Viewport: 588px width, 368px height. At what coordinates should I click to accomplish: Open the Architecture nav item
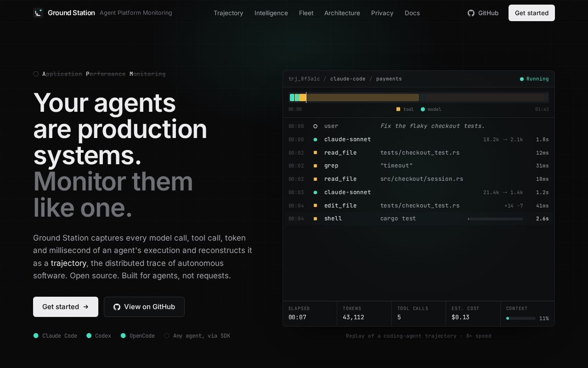pyautogui.click(x=342, y=13)
